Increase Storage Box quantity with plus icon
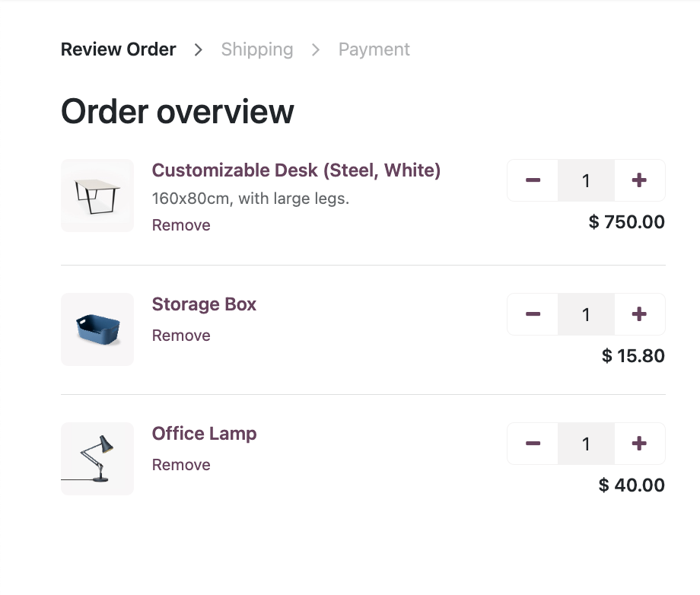Screen dimensions: 700x595 639,314
